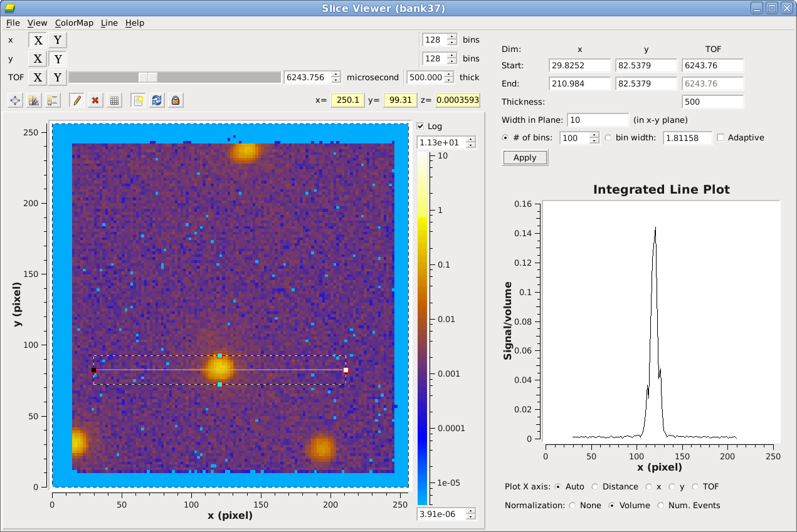
Task: Increase the x dimension bins count
Action: click(x=452, y=37)
